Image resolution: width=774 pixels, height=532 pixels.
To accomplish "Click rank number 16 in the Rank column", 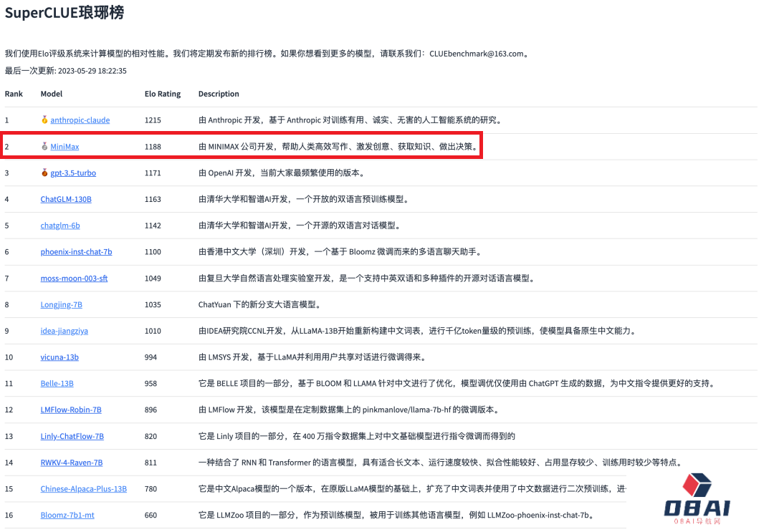I will 9,516.
